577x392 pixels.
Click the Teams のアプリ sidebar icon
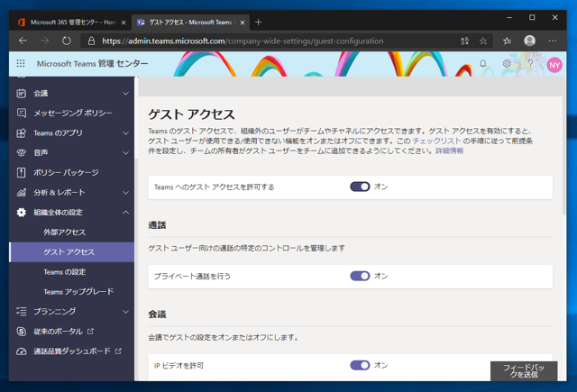click(22, 132)
